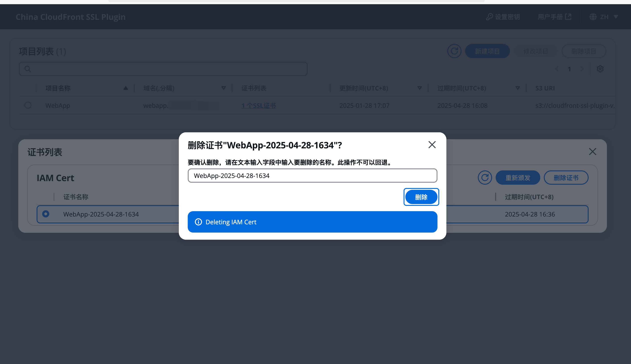Click the 重新颁发 button

(518, 178)
